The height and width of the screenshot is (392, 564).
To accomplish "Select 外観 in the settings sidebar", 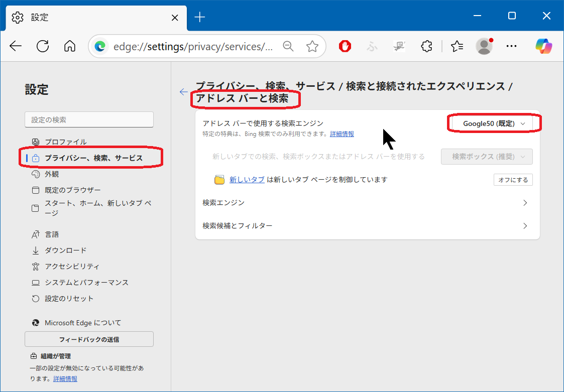I will click(x=52, y=174).
